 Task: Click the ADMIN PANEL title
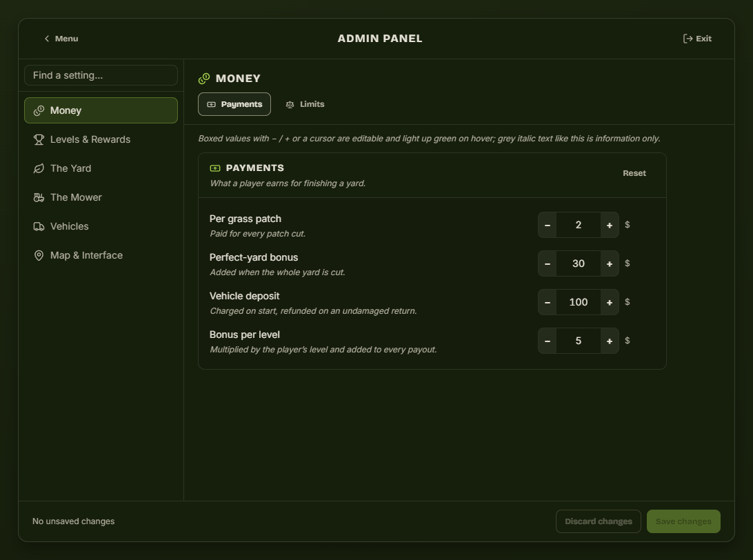click(x=380, y=39)
